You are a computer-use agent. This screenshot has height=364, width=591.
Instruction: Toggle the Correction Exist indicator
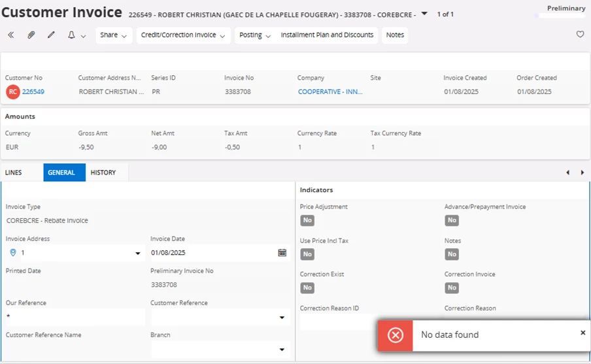pos(307,288)
